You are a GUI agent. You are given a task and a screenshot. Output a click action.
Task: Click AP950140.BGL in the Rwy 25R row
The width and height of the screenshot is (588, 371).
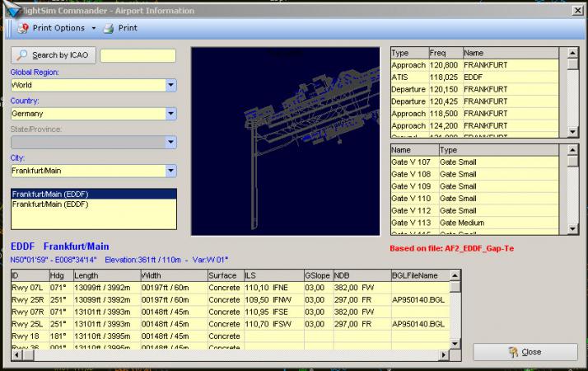[418, 299]
